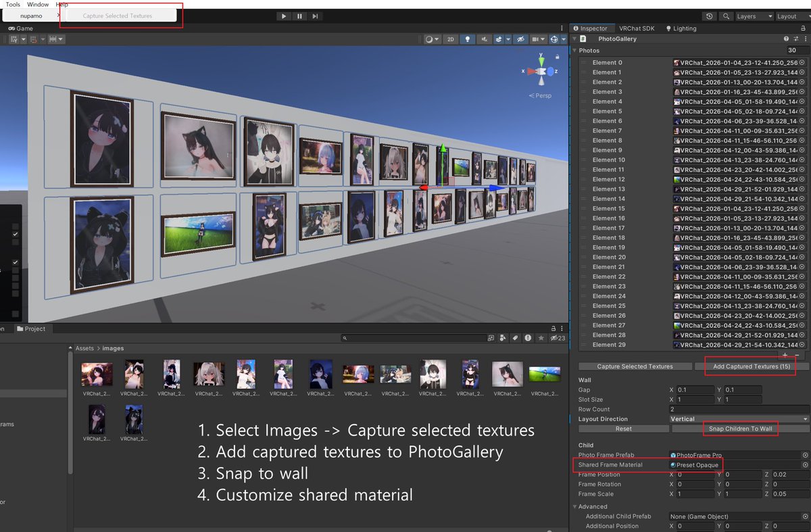Screen dimensions: 811x532
Task: Collapse the PhotoGallery component foldout
Action: click(574, 39)
